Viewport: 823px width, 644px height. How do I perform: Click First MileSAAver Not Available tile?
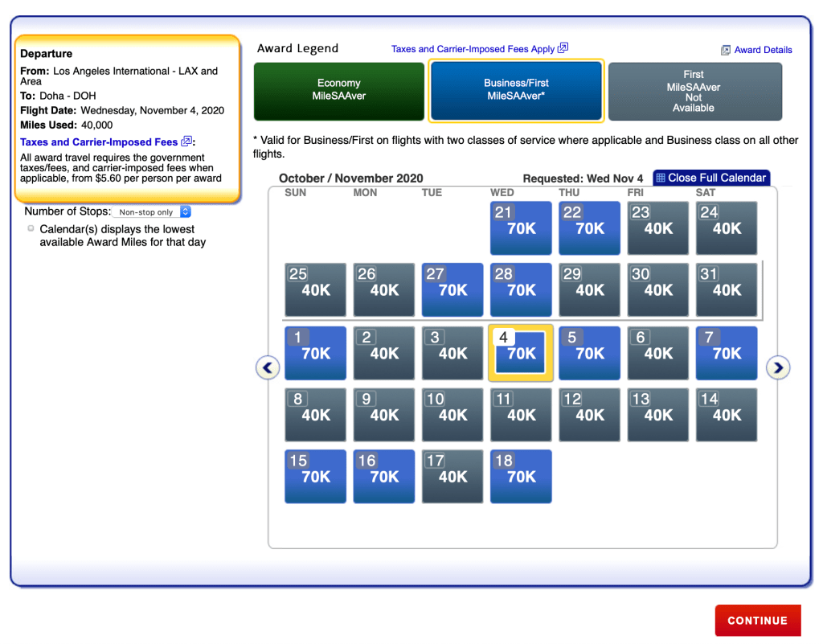point(694,92)
